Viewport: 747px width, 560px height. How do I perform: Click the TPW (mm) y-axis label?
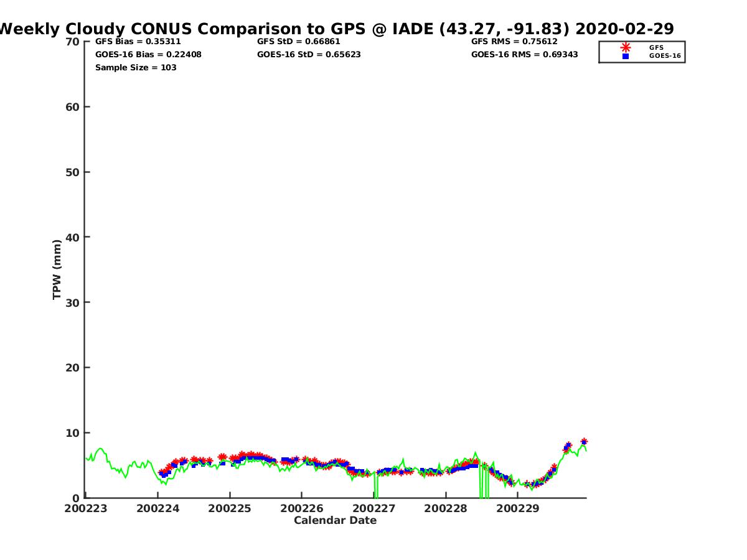pyautogui.click(x=57, y=269)
